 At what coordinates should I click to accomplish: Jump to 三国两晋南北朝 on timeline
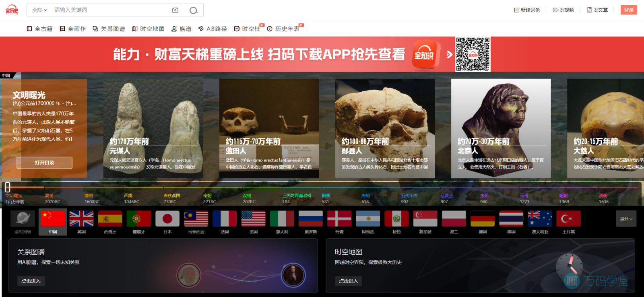(297, 198)
